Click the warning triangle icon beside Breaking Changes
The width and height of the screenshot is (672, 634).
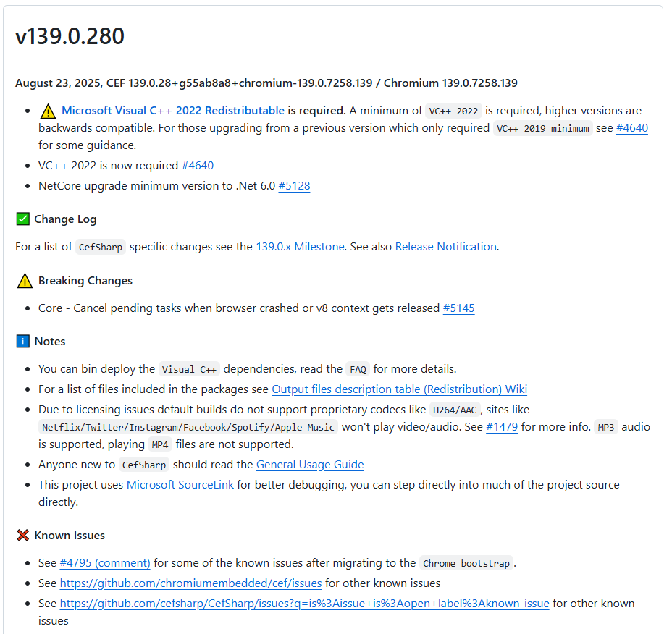coord(25,281)
